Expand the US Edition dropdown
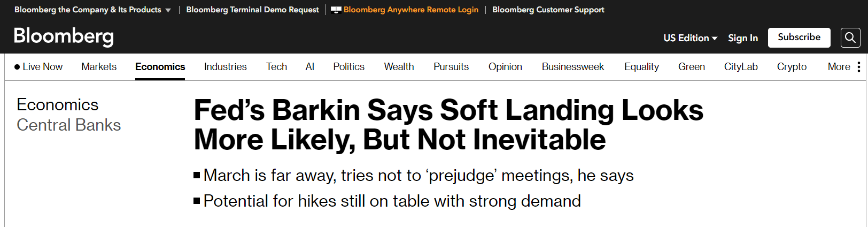 point(690,38)
